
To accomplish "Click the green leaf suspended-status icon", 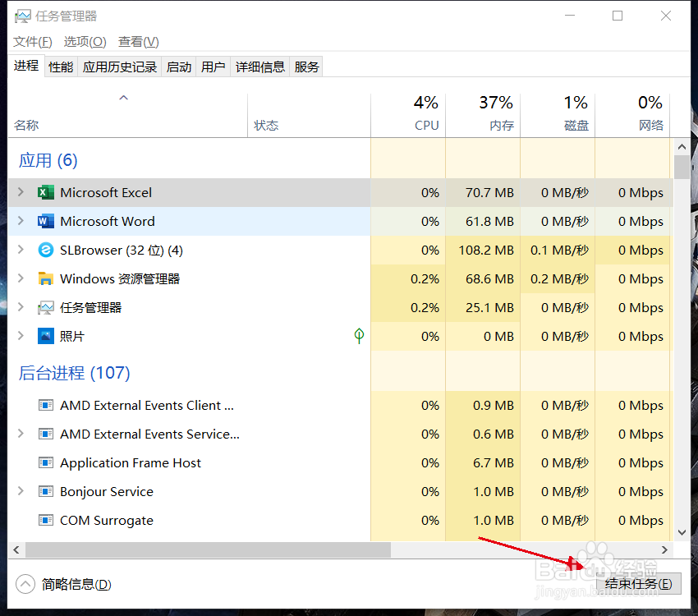I will (x=359, y=336).
